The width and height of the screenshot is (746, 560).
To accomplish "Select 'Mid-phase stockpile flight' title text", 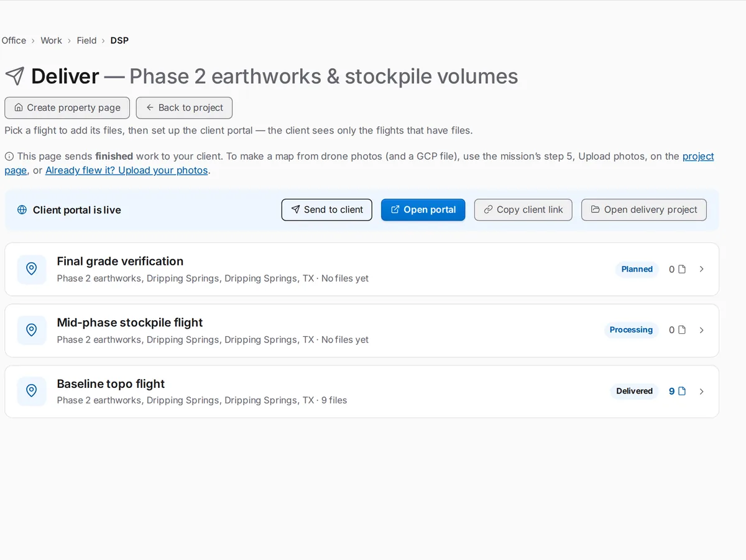I will pyautogui.click(x=130, y=323).
